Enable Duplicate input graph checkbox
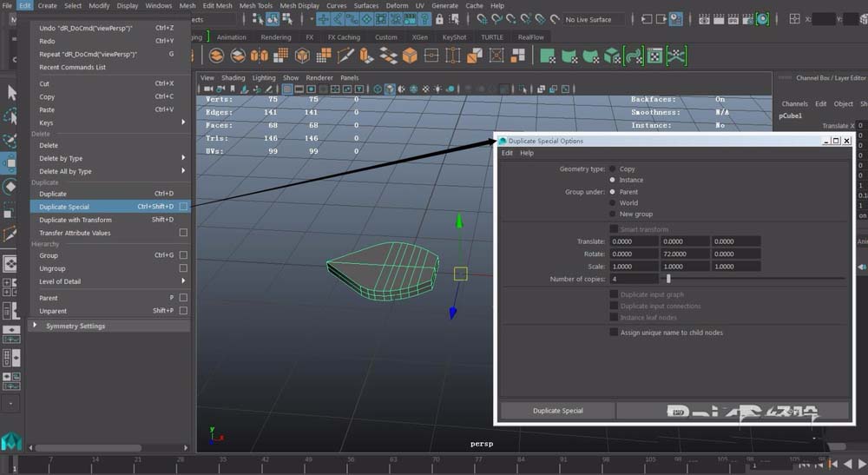Screen dimensions: 868x475 click(614, 294)
